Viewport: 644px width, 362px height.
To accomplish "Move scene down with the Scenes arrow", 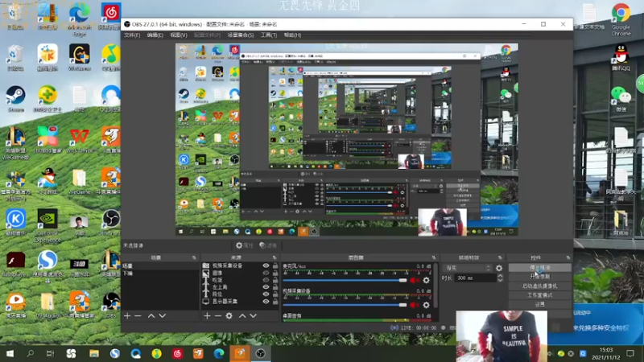I will click(x=163, y=315).
